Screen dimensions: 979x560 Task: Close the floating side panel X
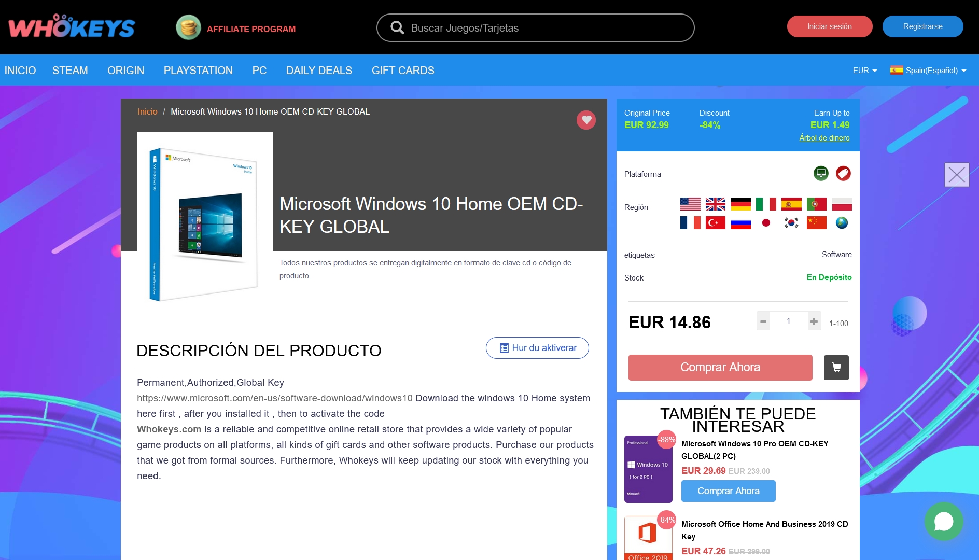(x=957, y=175)
